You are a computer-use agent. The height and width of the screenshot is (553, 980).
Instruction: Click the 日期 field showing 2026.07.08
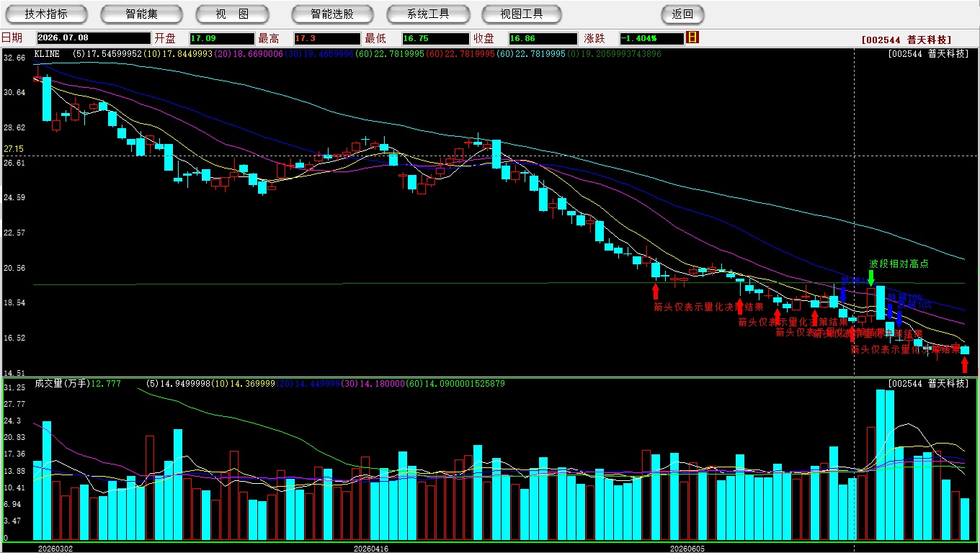(x=94, y=38)
